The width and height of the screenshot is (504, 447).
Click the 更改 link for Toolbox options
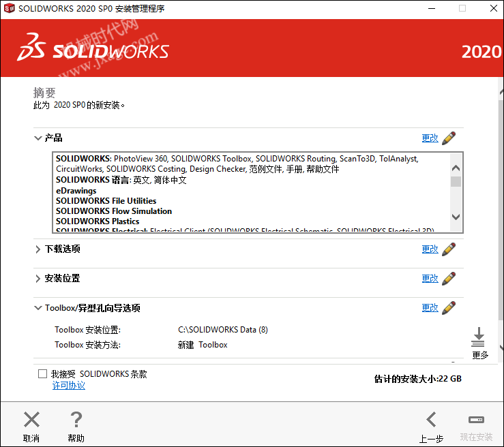(x=430, y=308)
